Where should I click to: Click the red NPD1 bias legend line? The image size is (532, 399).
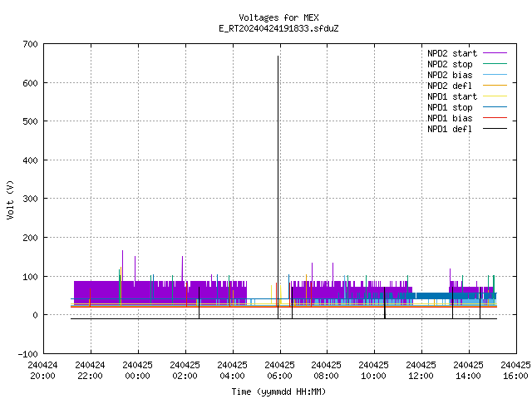click(495, 118)
